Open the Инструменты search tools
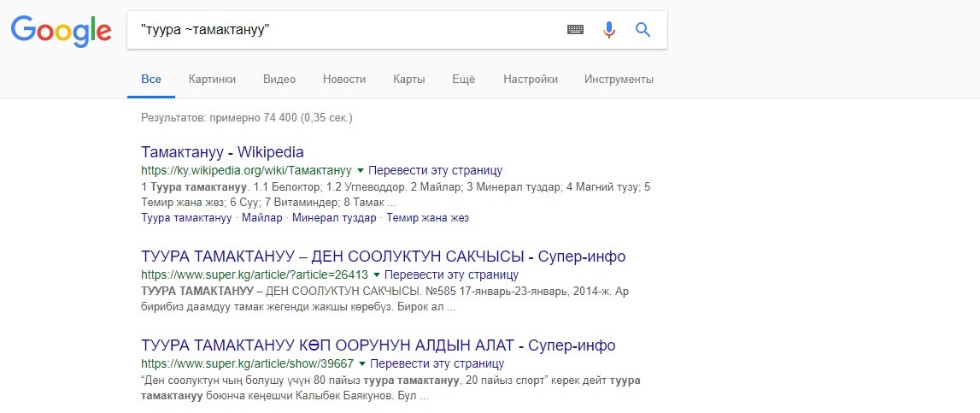Image resolution: width=980 pixels, height=413 pixels. [x=619, y=80]
